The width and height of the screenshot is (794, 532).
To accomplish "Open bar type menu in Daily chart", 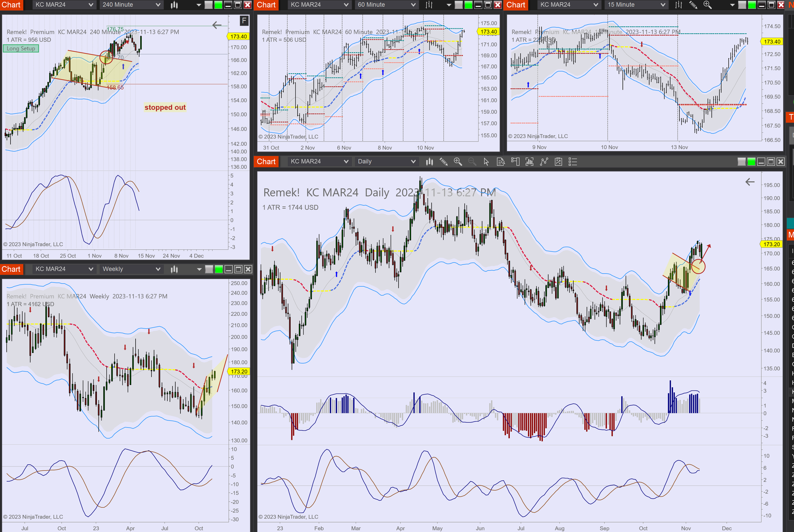I will click(x=429, y=162).
